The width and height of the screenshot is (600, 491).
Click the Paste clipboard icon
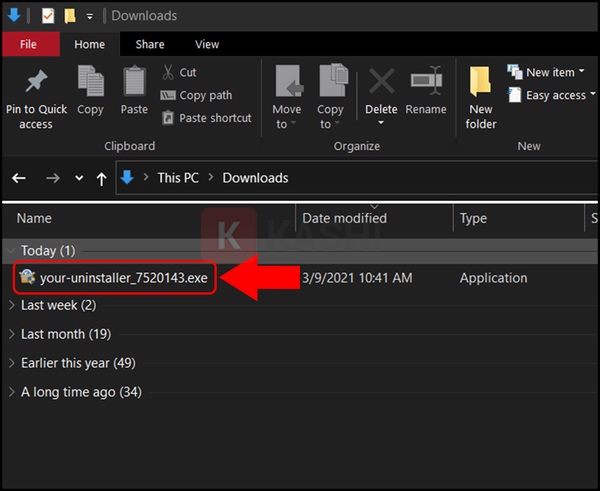pyautogui.click(x=134, y=80)
